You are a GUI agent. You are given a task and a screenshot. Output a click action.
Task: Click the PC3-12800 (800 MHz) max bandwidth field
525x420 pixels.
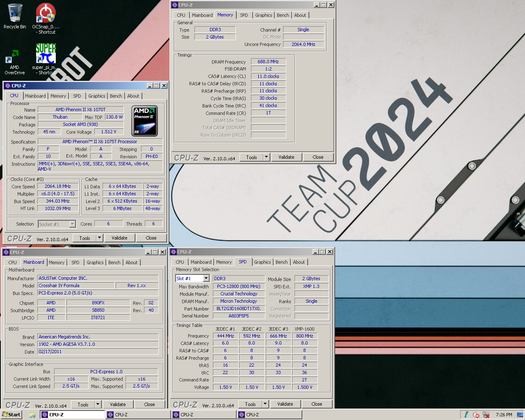click(239, 286)
